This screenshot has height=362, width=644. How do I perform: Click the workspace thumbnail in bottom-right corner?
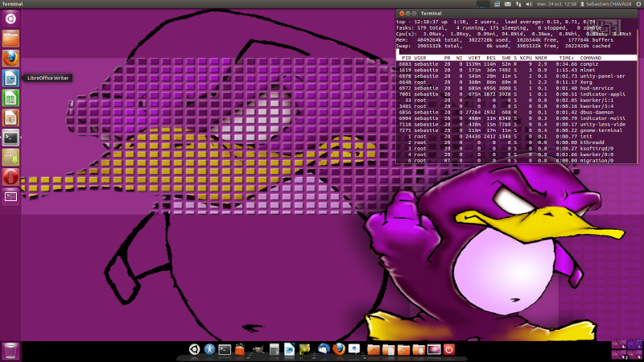627,350
